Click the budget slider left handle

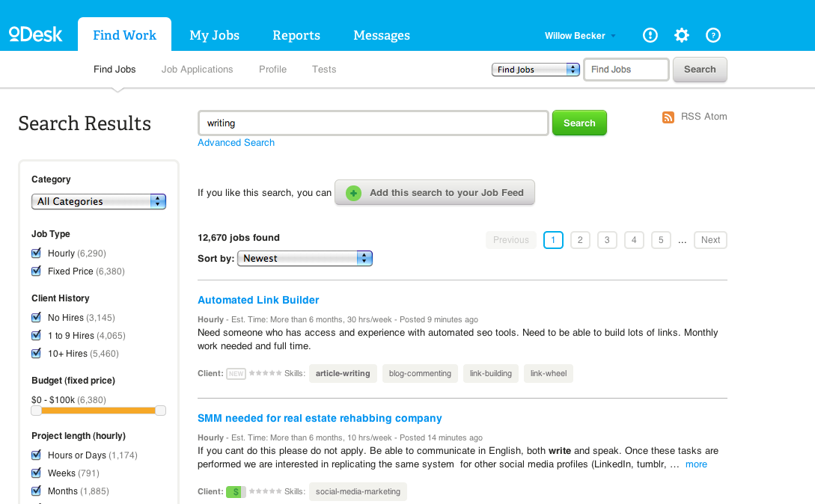(37, 411)
